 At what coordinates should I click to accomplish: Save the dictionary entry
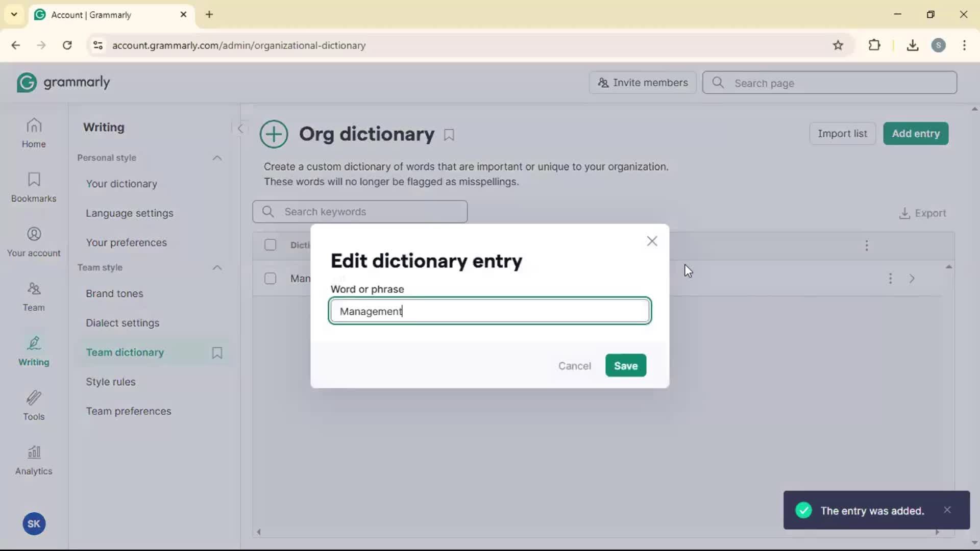tap(625, 365)
